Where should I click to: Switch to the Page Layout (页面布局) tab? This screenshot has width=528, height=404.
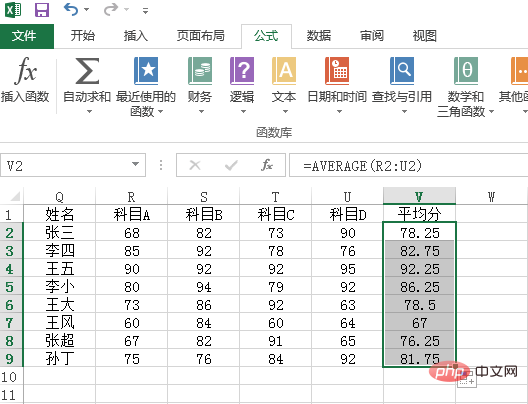pyautogui.click(x=200, y=36)
